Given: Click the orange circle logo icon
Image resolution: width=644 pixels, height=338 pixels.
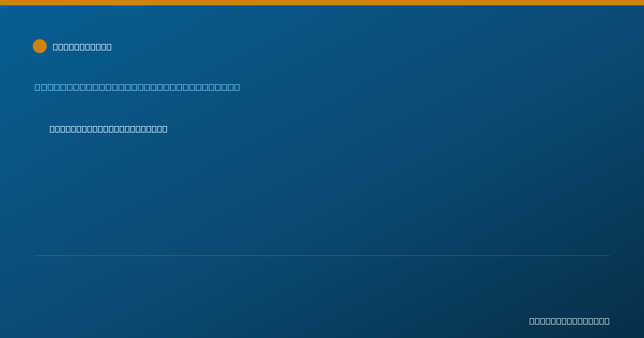Looking at the screenshot, I should pos(40,46).
